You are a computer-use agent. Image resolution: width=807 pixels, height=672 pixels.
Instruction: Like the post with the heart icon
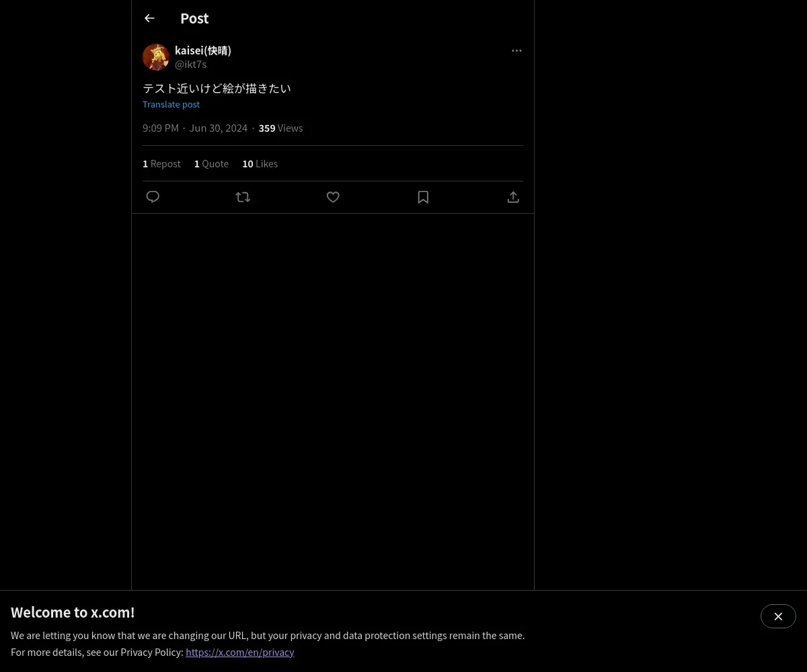pos(333,197)
